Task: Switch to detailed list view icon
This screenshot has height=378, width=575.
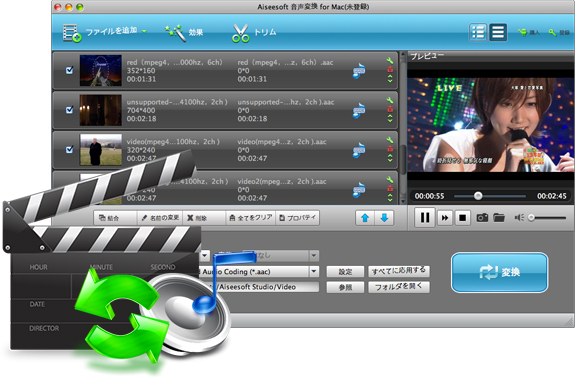Action: [x=478, y=32]
